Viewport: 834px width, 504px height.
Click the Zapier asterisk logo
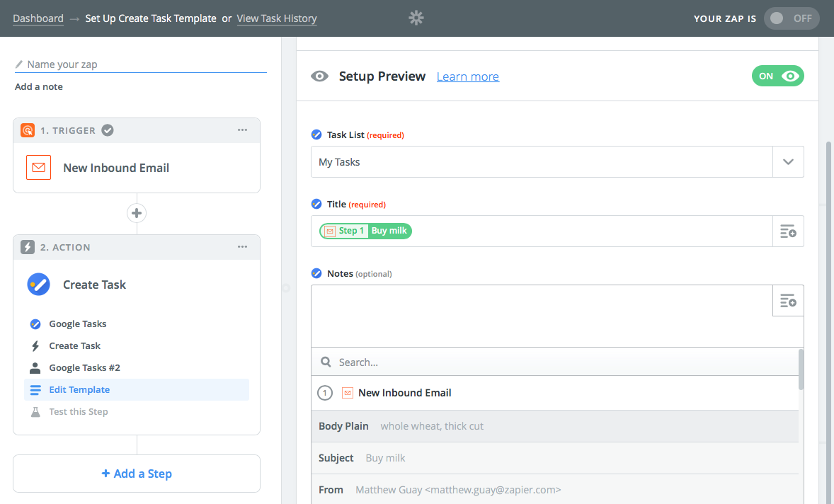pyautogui.click(x=416, y=18)
